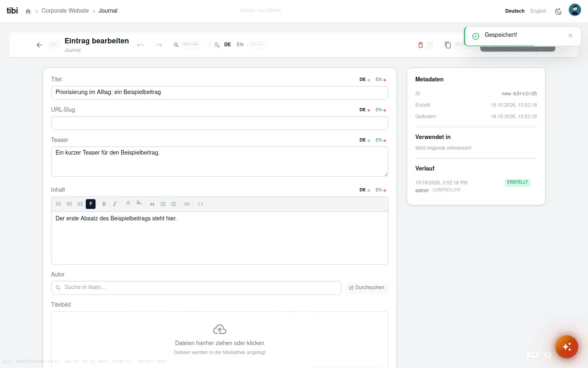The image size is (588, 368).
Task: Duplicate the entry with the copy icon
Action: point(448,45)
